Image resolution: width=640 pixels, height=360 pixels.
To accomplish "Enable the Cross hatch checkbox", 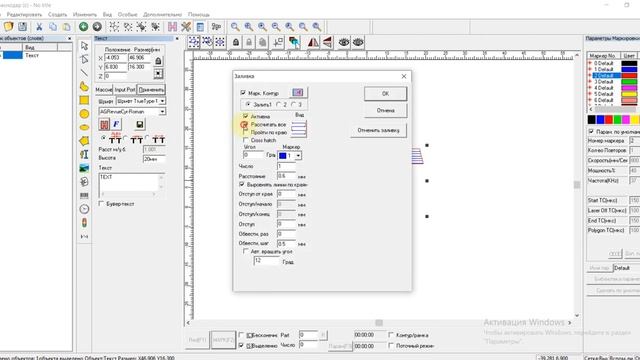I will (x=246, y=140).
